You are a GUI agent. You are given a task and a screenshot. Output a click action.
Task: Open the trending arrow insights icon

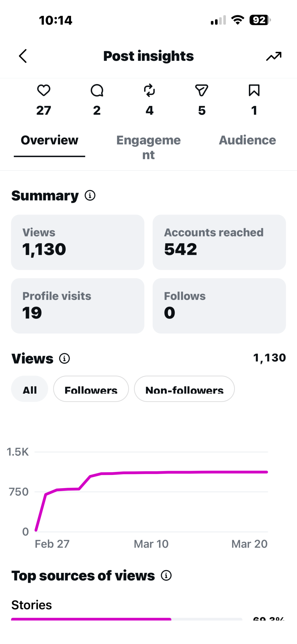coord(274,56)
